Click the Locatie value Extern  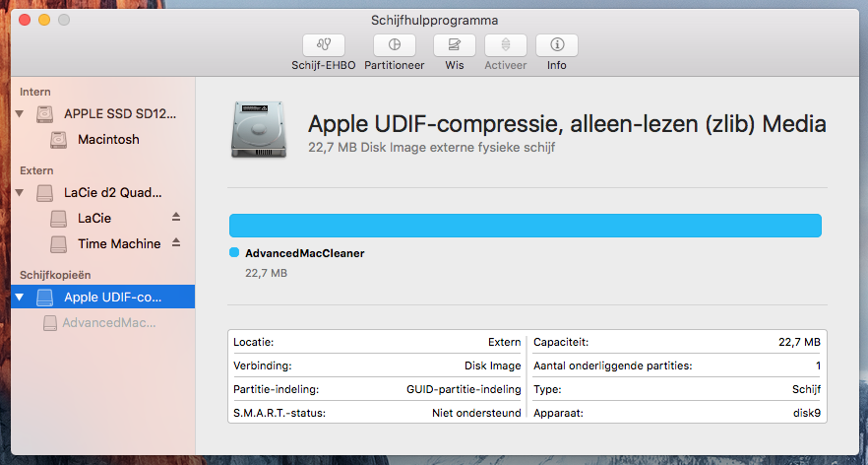pyautogui.click(x=504, y=342)
